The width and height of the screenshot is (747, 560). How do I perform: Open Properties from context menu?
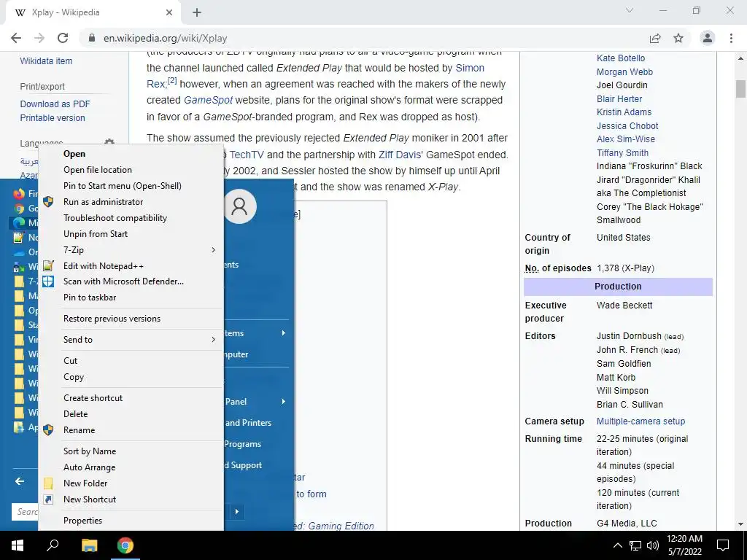(131, 521)
